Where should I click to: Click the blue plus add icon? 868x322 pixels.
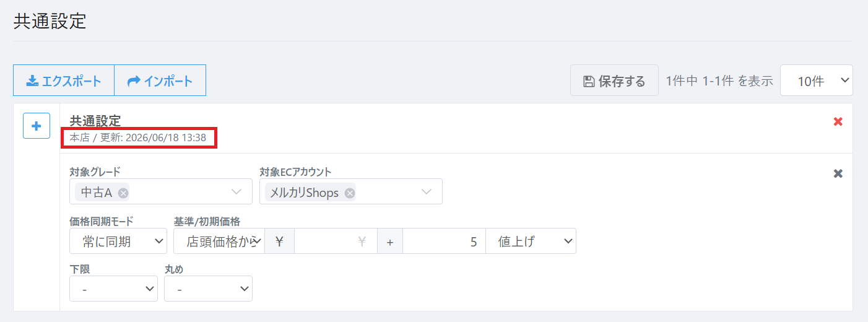(37, 126)
